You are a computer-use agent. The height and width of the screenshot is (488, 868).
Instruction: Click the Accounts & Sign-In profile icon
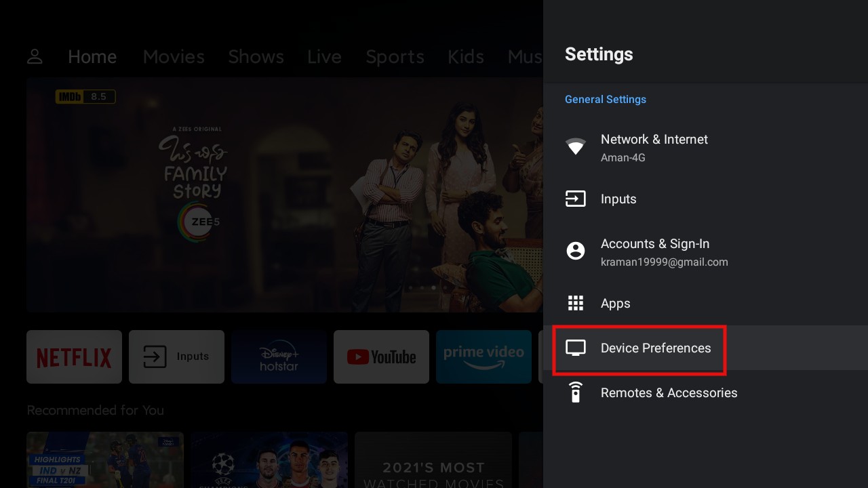[x=576, y=251]
